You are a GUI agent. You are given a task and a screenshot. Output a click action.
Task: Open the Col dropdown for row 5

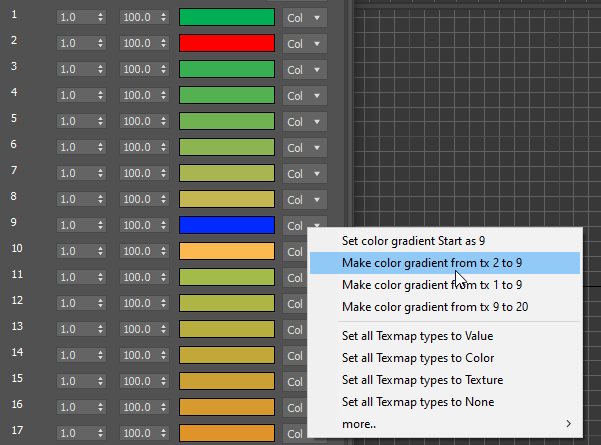click(304, 122)
